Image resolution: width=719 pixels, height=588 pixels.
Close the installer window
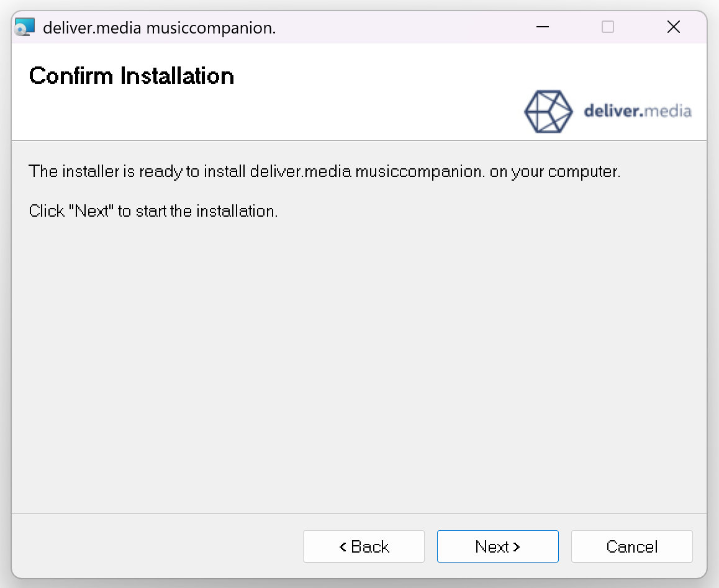(x=673, y=27)
